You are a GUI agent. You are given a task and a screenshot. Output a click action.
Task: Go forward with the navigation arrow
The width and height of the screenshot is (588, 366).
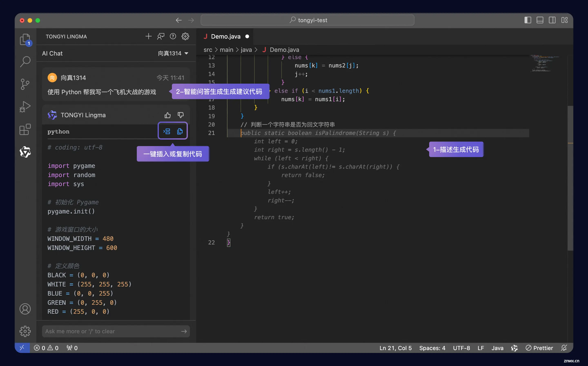click(x=191, y=20)
